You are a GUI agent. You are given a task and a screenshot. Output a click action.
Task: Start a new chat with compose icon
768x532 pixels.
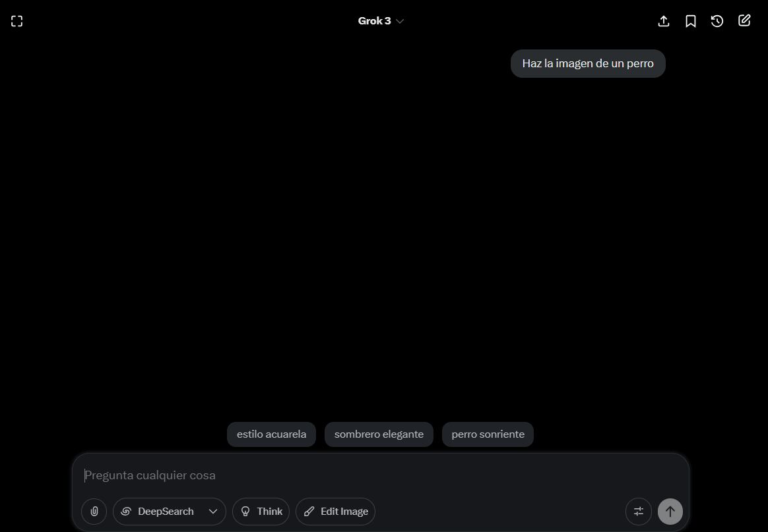click(x=744, y=20)
